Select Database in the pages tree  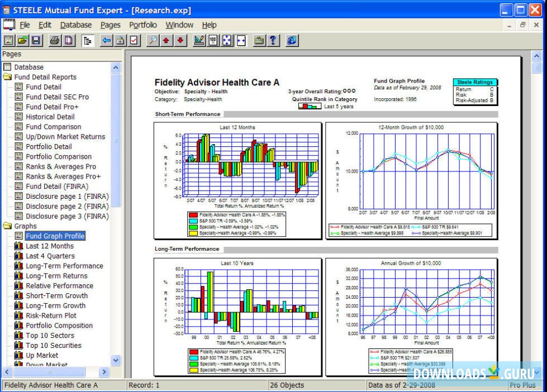point(28,67)
